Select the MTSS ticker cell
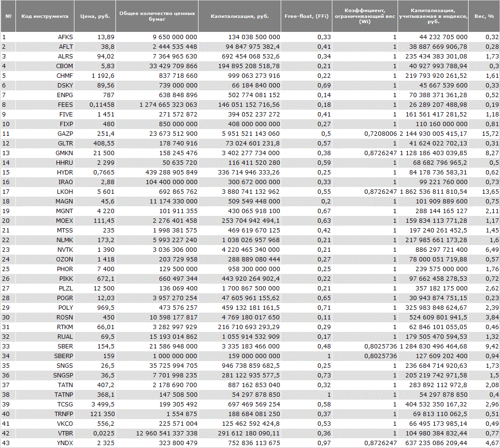 [44, 231]
